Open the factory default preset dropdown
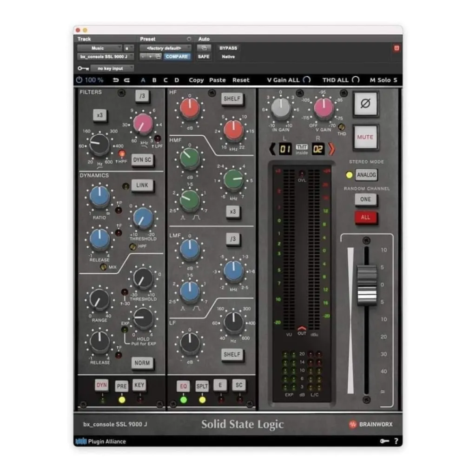Image resolution: width=476 pixels, height=476 pixels. click(x=165, y=48)
